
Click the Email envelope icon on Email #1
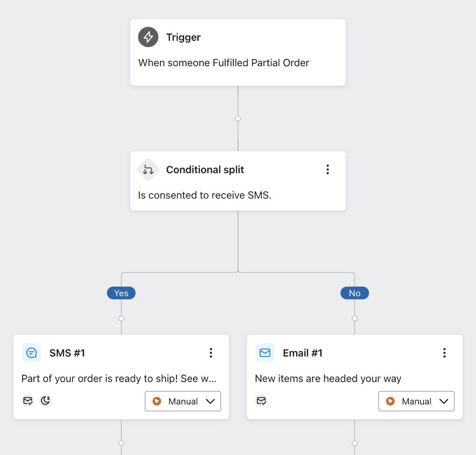pyautogui.click(x=265, y=353)
